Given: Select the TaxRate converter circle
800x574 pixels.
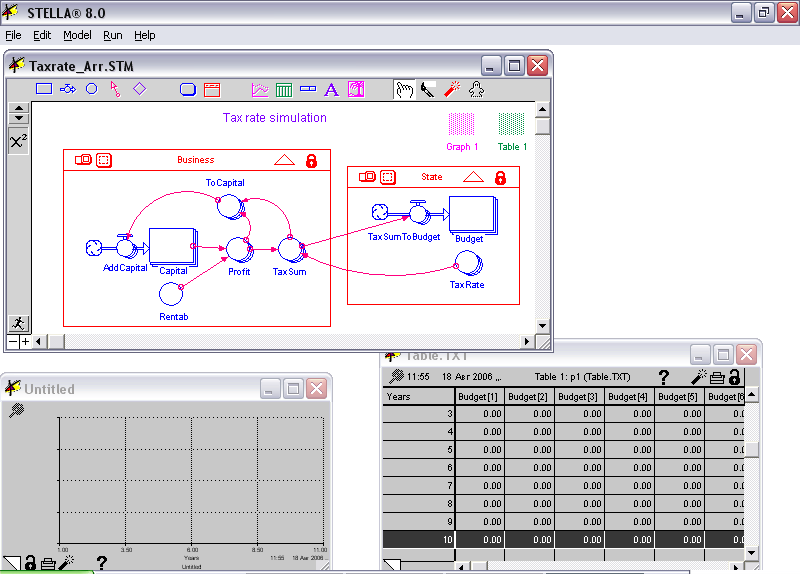Looking at the screenshot, I should click(468, 264).
